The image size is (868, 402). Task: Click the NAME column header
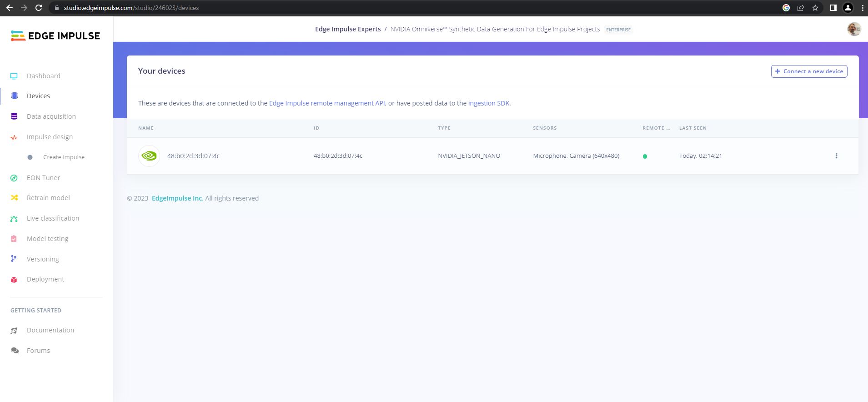[x=146, y=128]
